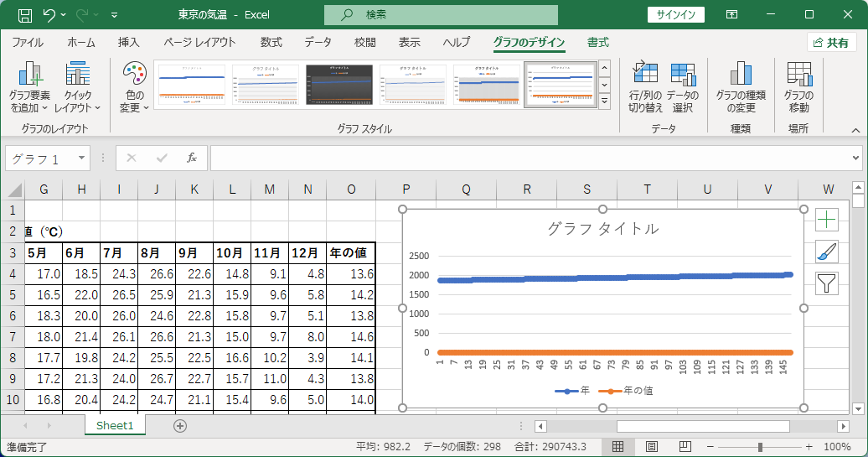Switch to the 書式 tab
Viewport: 868px width, 457px height.
(x=598, y=43)
